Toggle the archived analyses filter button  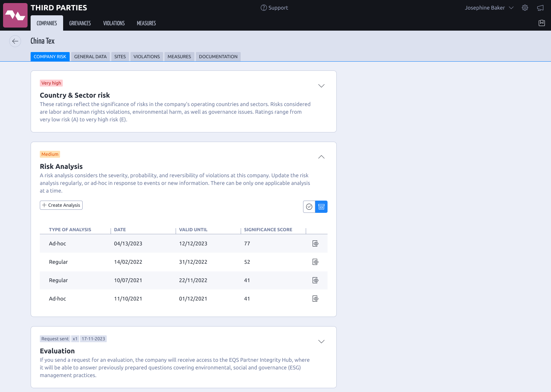click(321, 207)
